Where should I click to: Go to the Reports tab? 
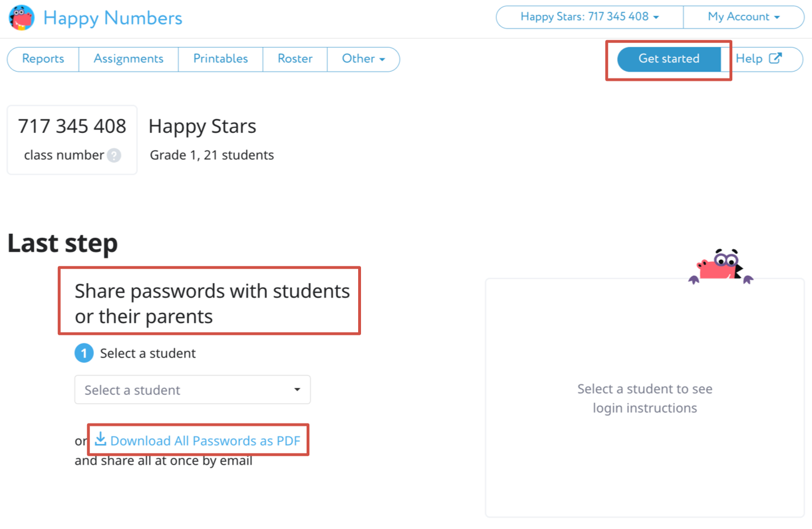[x=43, y=59]
